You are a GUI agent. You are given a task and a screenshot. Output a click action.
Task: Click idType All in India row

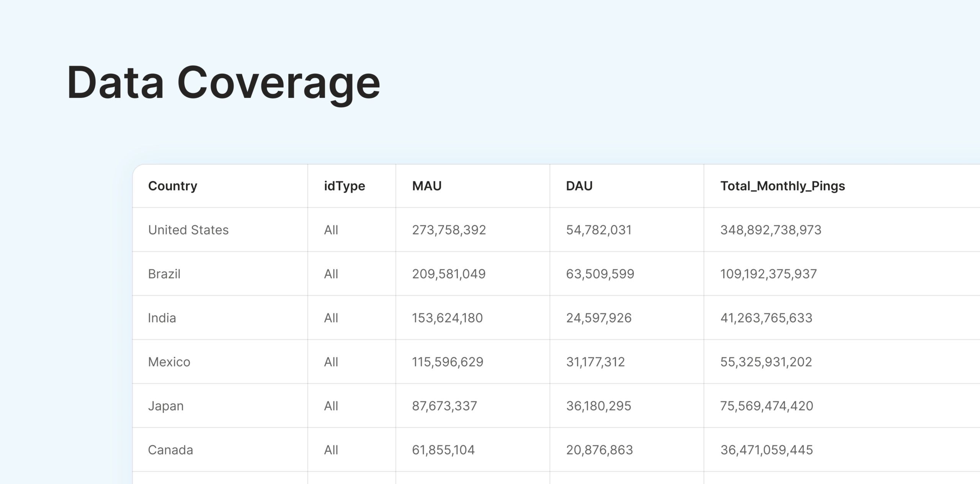pyautogui.click(x=331, y=318)
